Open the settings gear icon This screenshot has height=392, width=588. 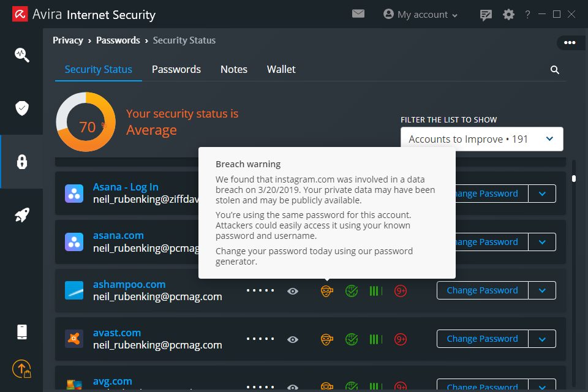[x=508, y=15]
